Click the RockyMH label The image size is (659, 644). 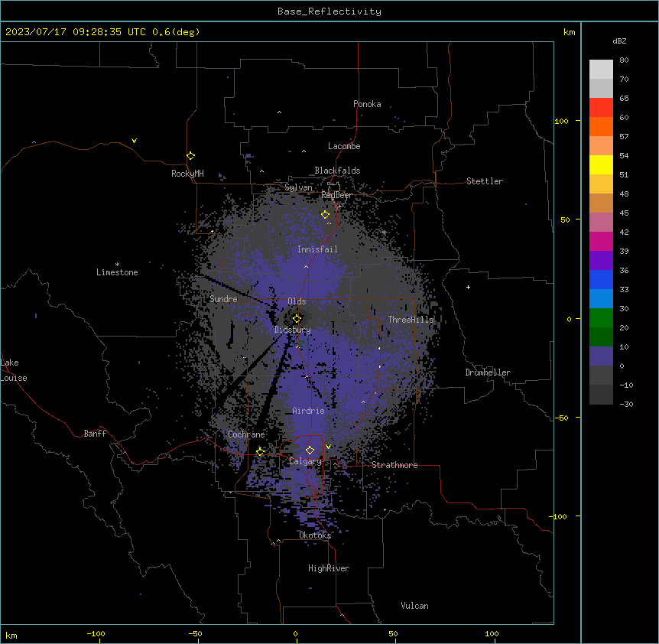pyautogui.click(x=187, y=174)
